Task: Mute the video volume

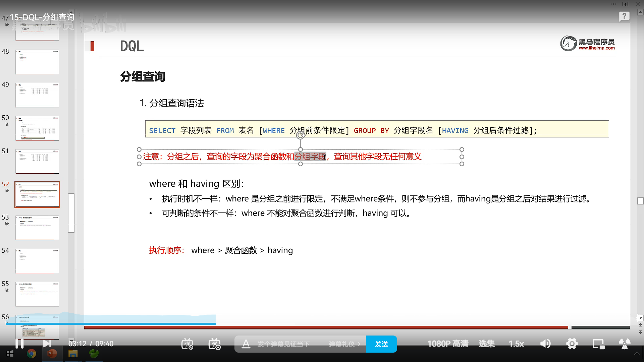Action: tap(545, 344)
